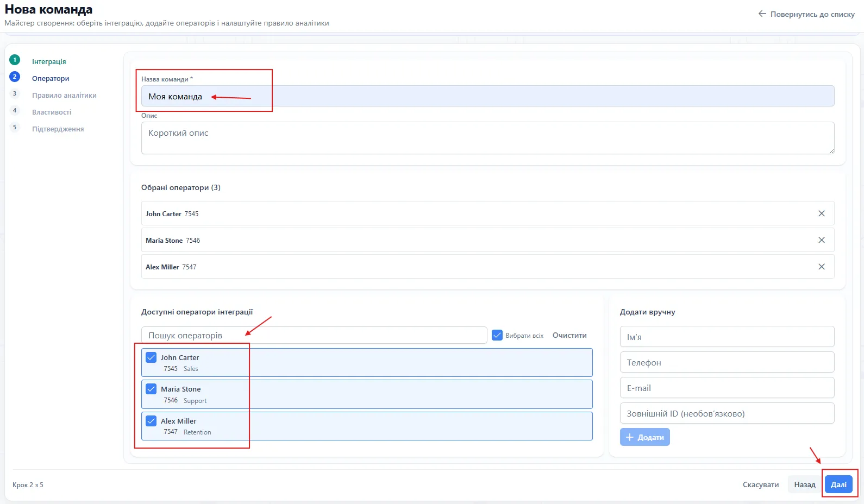Click the Додати button
Image resolution: width=864 pixels, height=504 pixels.
(x=644, y=437)
